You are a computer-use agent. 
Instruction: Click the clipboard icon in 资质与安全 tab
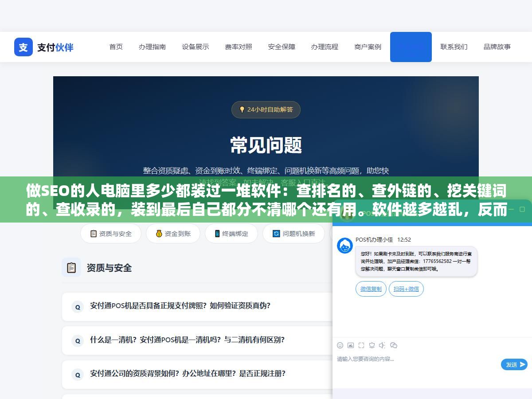[x=93, y=234]
